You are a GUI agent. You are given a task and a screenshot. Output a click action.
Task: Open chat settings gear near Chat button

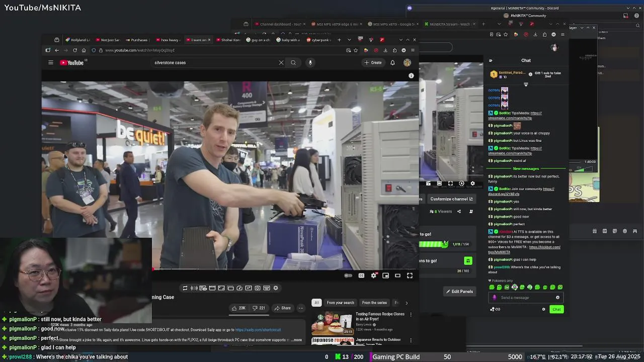click(543, 309)
